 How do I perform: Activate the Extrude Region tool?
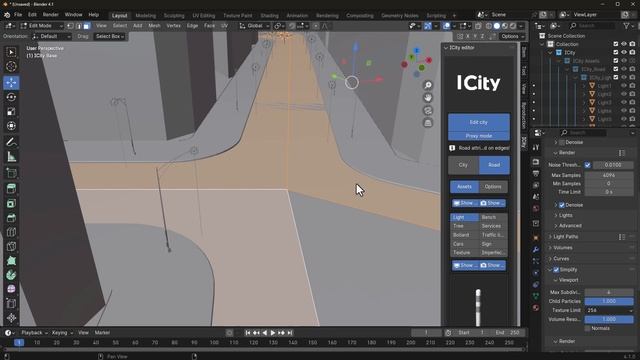click(11, 189)
